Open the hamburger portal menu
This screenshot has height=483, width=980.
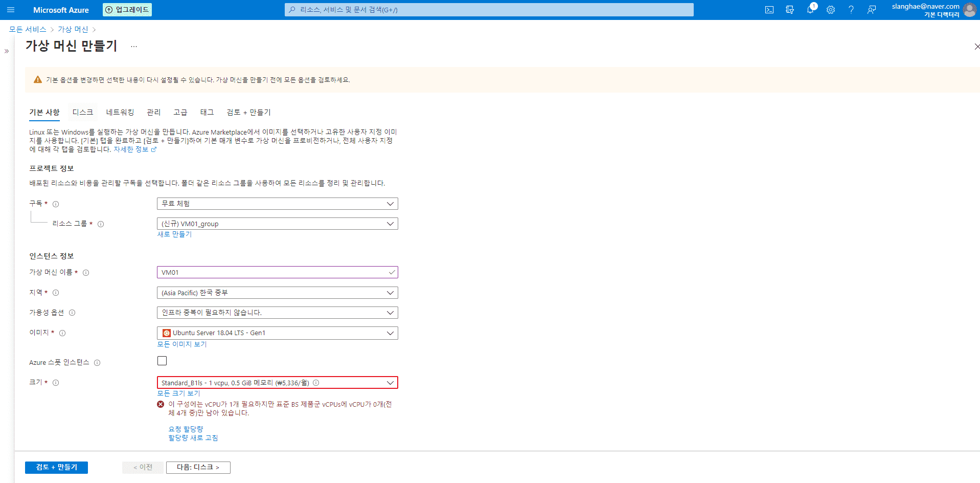point(11,10)
